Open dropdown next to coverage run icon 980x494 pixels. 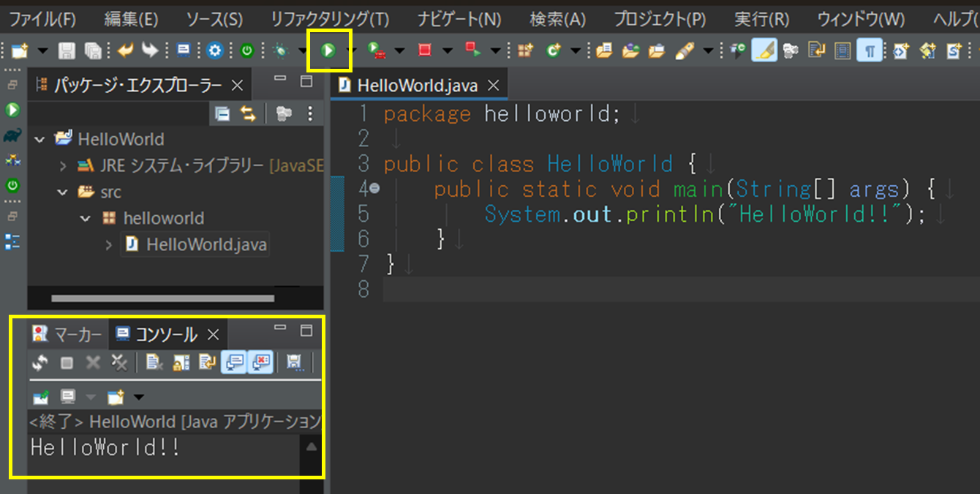coord(399,50)
